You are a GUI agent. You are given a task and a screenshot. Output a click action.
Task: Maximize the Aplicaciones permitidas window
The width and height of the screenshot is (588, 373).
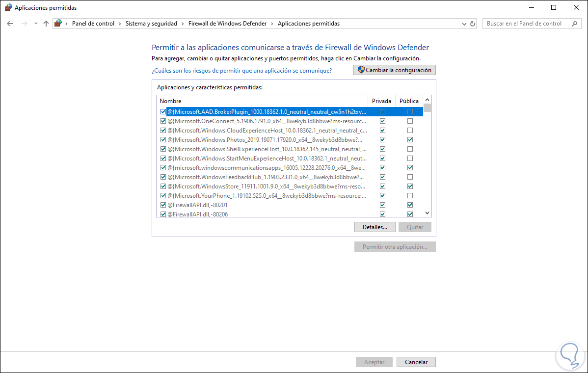[554, 7]
